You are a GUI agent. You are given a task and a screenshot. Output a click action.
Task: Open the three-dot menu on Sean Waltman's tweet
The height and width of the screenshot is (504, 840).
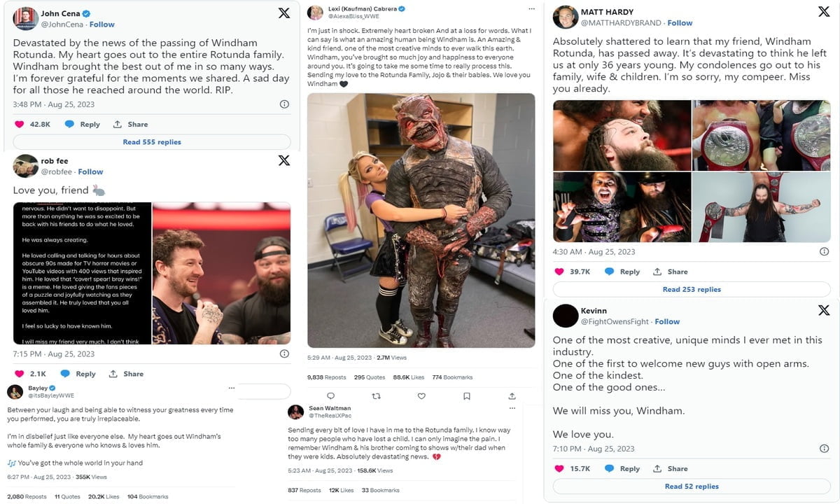coord(512,407)
